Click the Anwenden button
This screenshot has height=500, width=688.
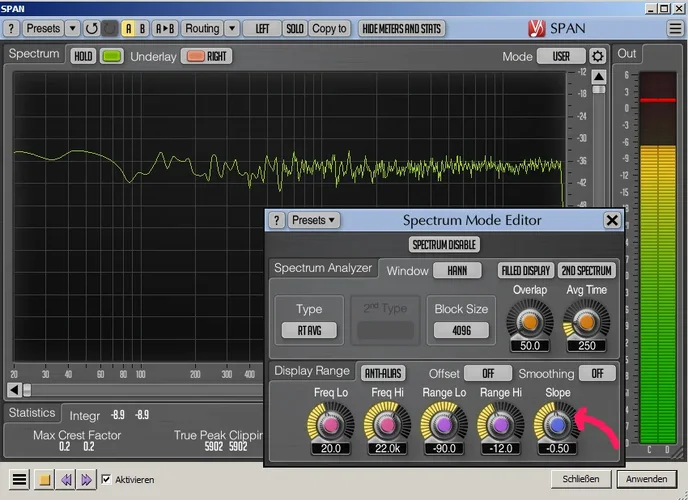click(x=647, y=479)
